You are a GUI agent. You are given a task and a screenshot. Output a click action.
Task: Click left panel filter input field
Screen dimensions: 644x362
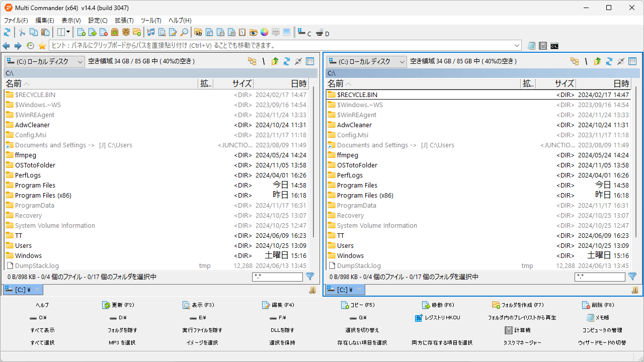(277, 277)
